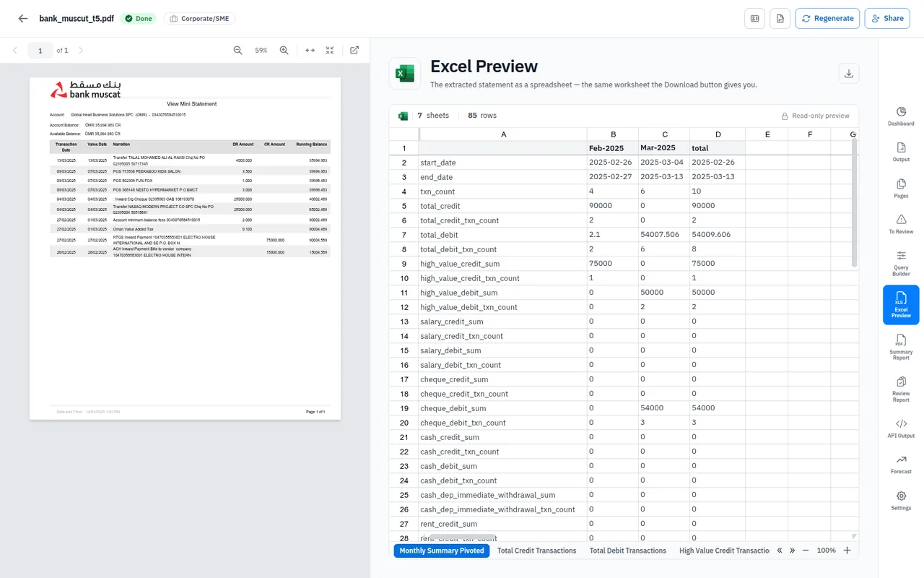Image resolution: width=924 pixels, height=578 pixels.
Task: Select Excel Preview in the sidebar
Action: (901, 305)
